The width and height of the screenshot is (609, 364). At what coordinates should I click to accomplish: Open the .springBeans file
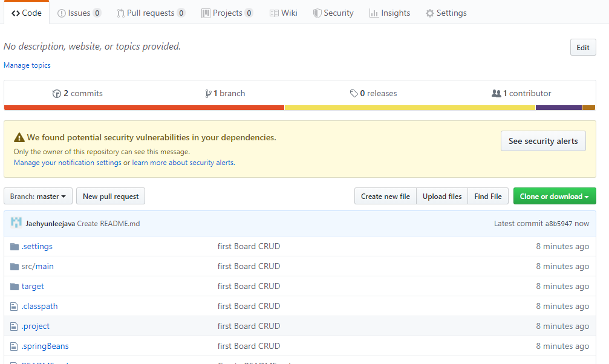point(45,346)
